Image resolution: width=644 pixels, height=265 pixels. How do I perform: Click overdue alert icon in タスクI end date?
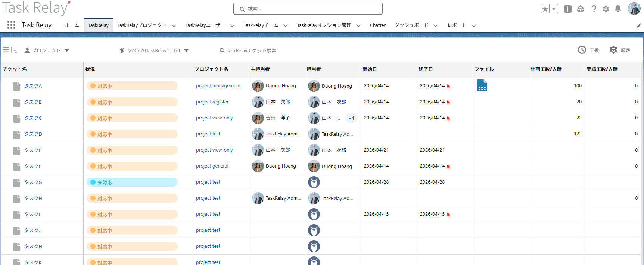pos(448,214)
